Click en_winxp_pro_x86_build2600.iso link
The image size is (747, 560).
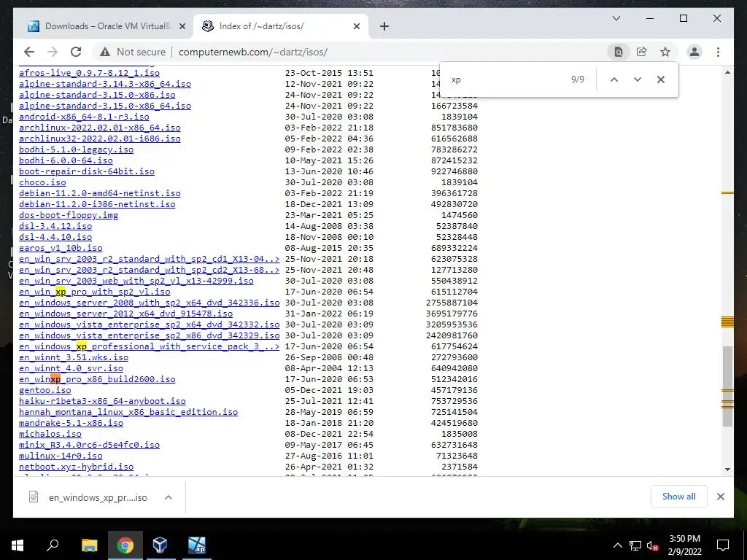97,379
